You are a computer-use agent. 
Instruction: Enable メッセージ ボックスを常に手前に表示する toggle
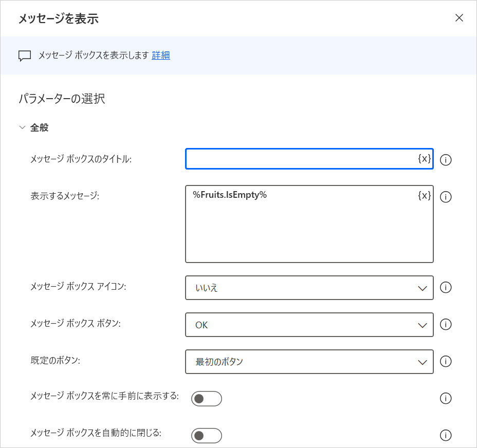tap(206, 399)
